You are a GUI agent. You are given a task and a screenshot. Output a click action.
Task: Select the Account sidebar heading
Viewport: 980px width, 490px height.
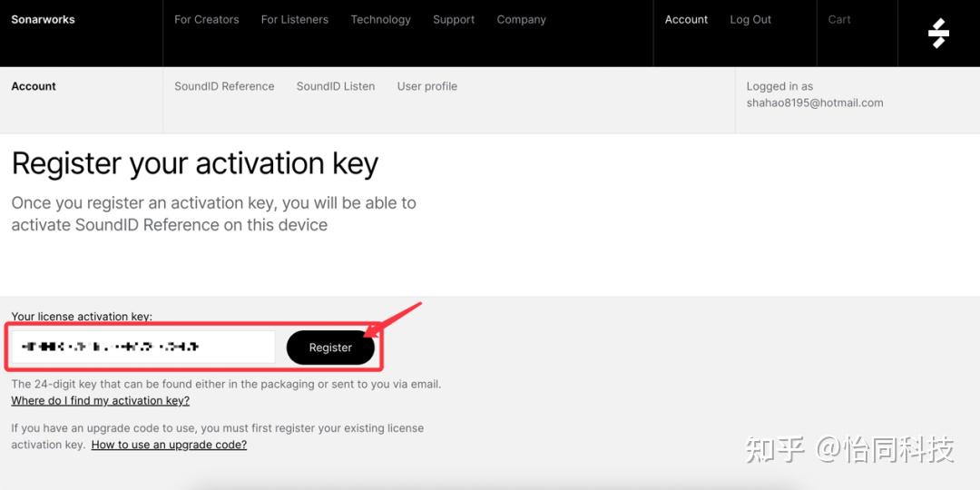click(x=34, y=86)
